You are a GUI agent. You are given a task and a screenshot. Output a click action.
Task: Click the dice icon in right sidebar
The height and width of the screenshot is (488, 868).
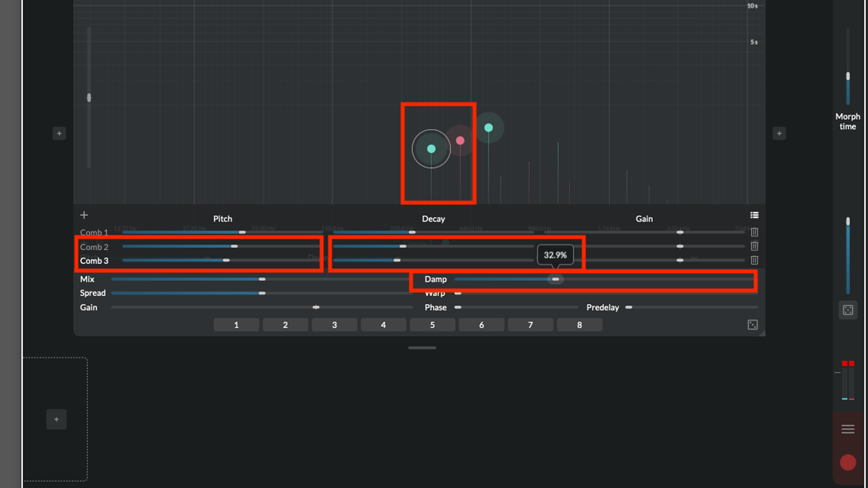(x=848, y=310)
